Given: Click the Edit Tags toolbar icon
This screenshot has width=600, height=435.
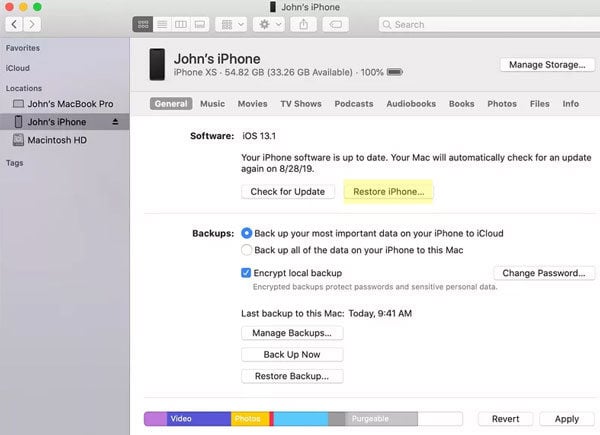Looking at the screenshot, I should click(336, 23).
